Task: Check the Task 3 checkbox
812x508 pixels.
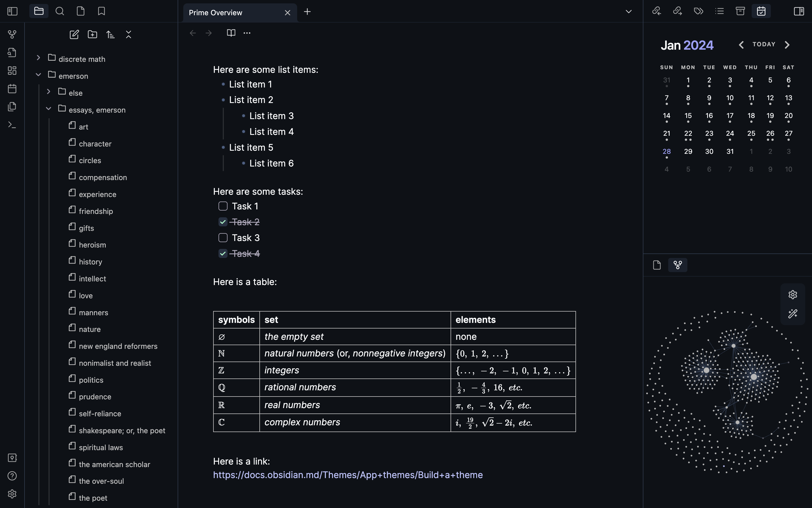Action: (x=223, y=238)
